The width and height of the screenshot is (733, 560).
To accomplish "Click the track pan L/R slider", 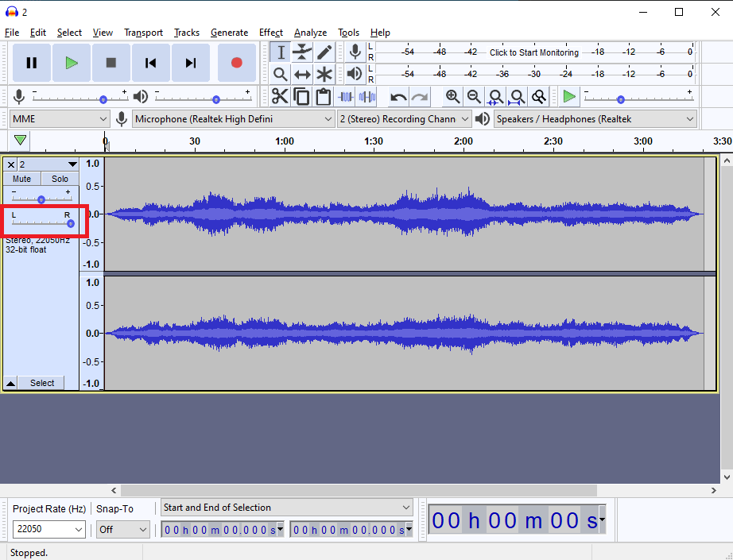I will click(70, 224).
